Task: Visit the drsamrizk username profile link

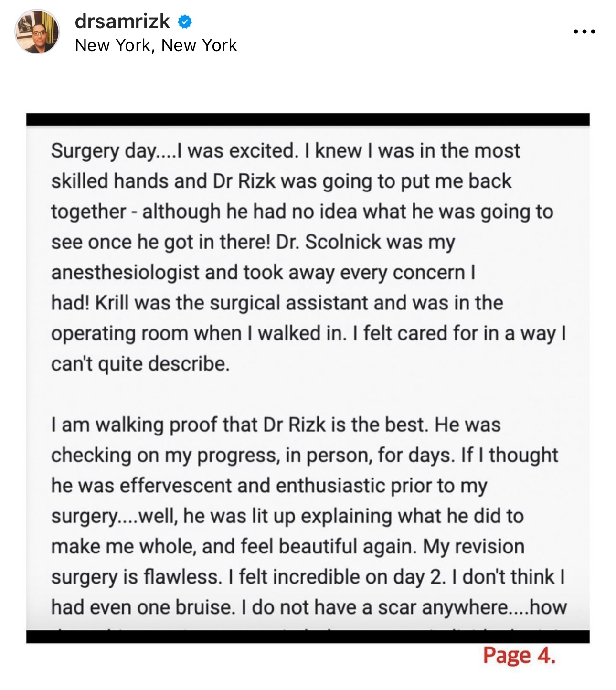Action: coord(122,21)
